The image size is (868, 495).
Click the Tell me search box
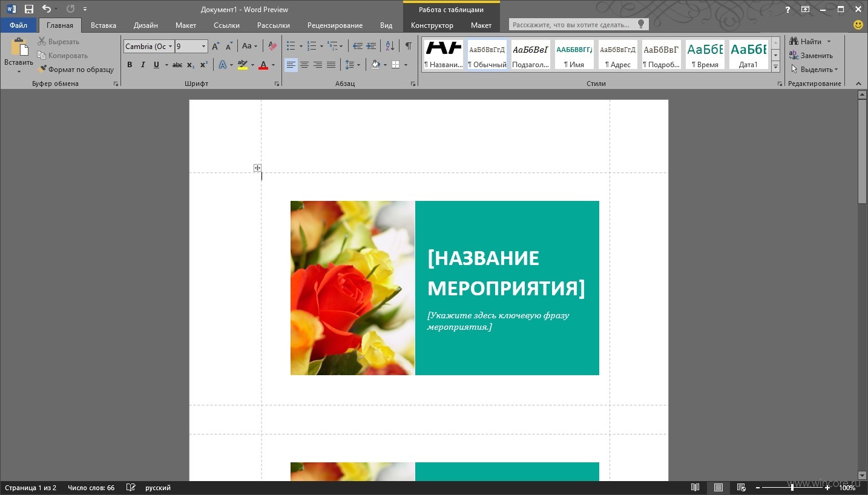coord(579,24)
